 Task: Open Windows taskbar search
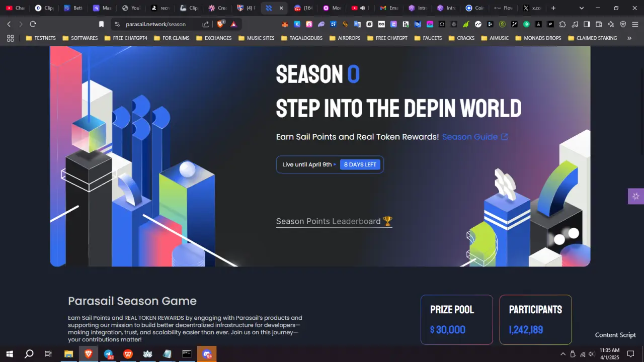[x=29, y=354]
